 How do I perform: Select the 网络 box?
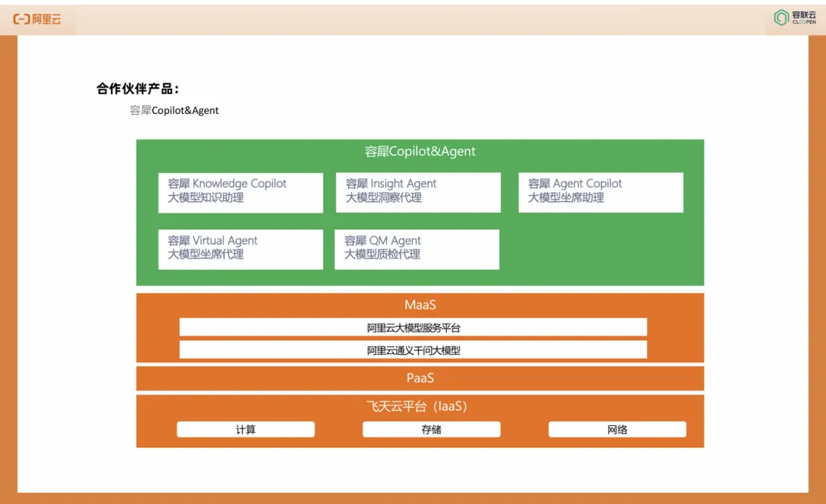point(617,430)
